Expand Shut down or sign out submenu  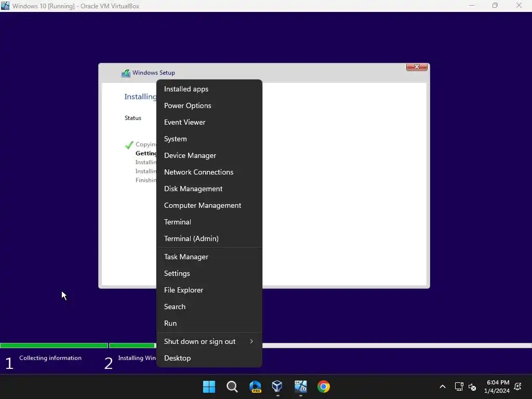[x=209, y=342]
